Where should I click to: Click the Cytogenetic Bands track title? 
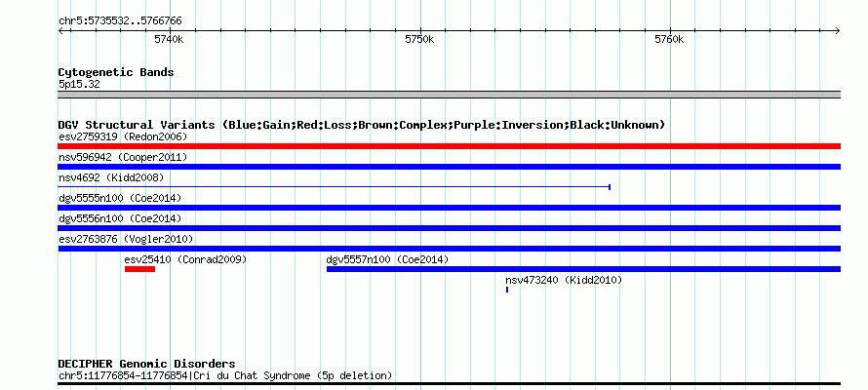[116, 72]
